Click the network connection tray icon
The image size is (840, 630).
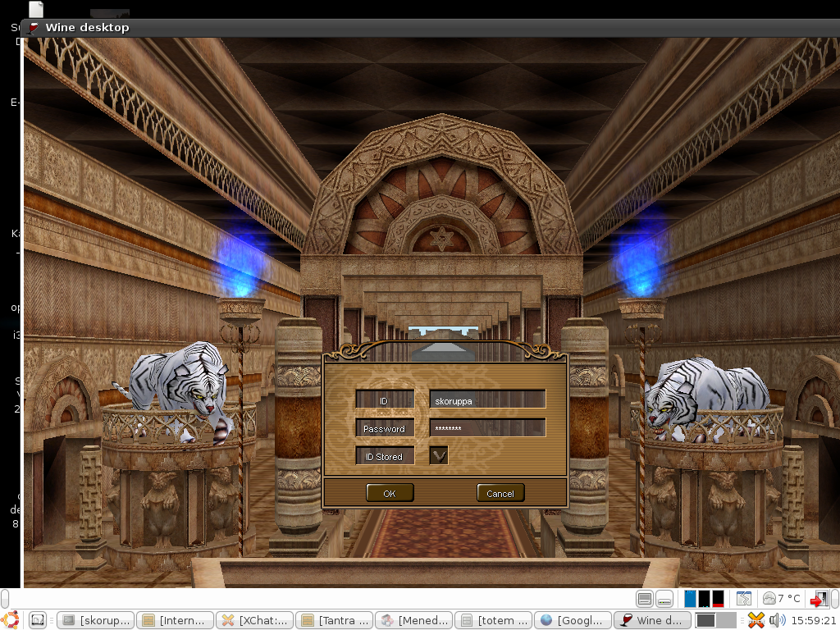(x=756, y=620)
